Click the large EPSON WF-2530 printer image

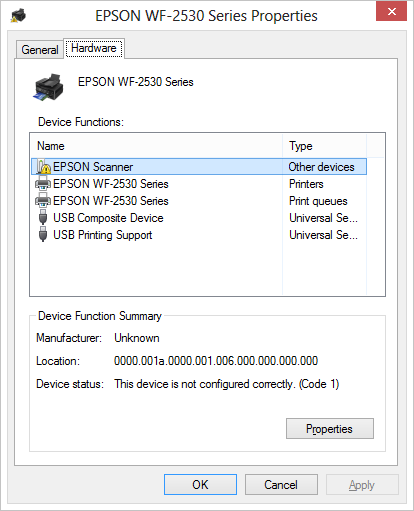pos(48,87)
